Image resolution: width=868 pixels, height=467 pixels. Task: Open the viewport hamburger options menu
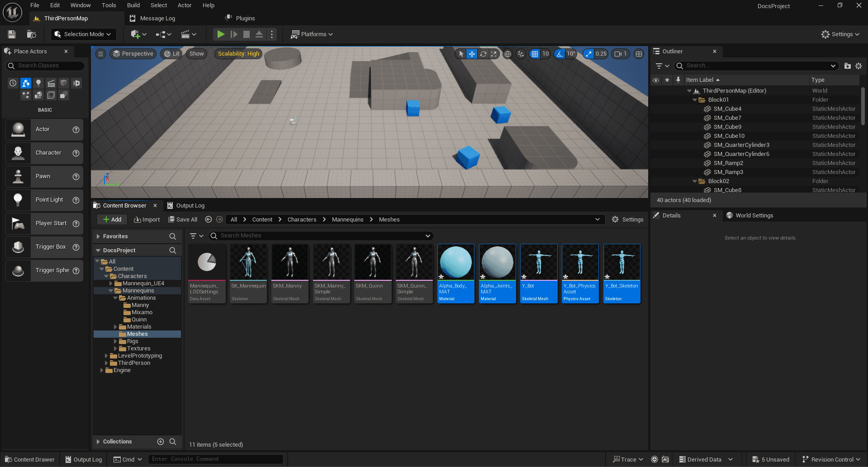pos(101,54)
